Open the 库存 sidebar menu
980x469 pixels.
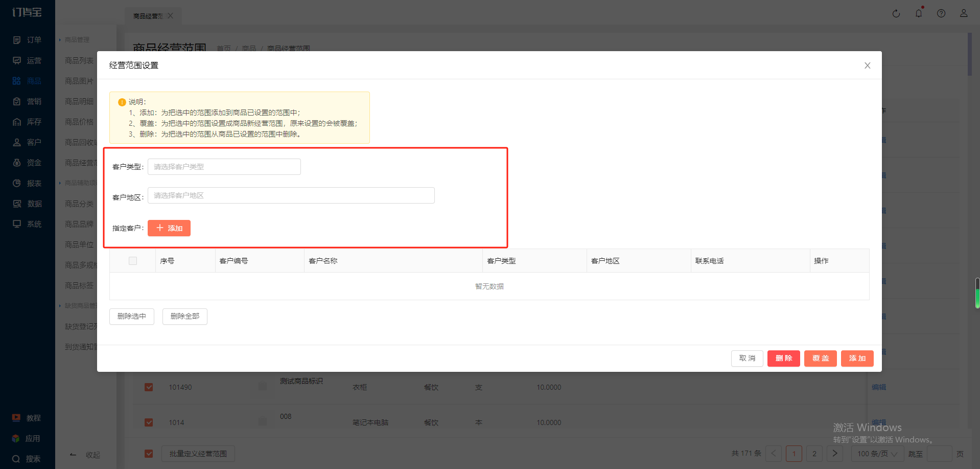pyautogui.click(x=28, y=122)
